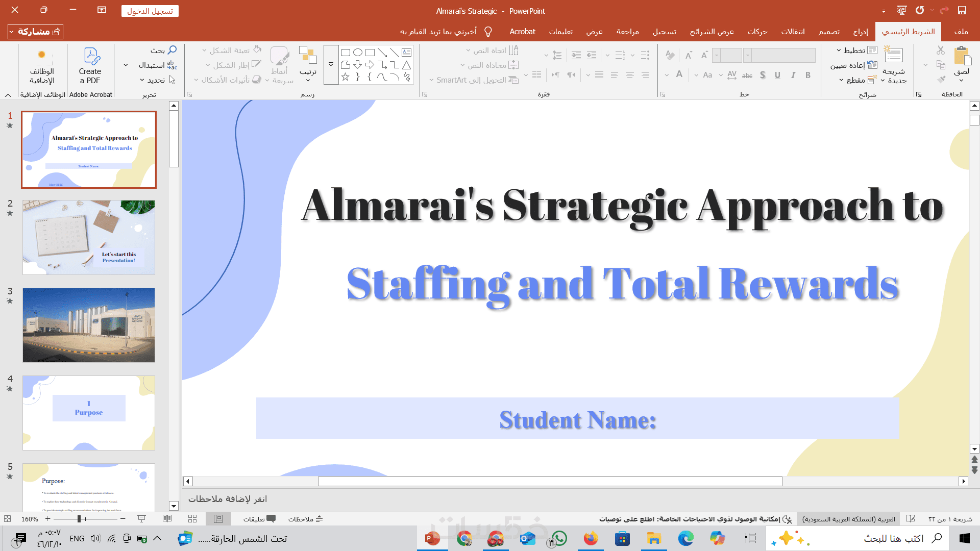
Task: Expand the shapes gallery More arrow
Action: point(331,65)
